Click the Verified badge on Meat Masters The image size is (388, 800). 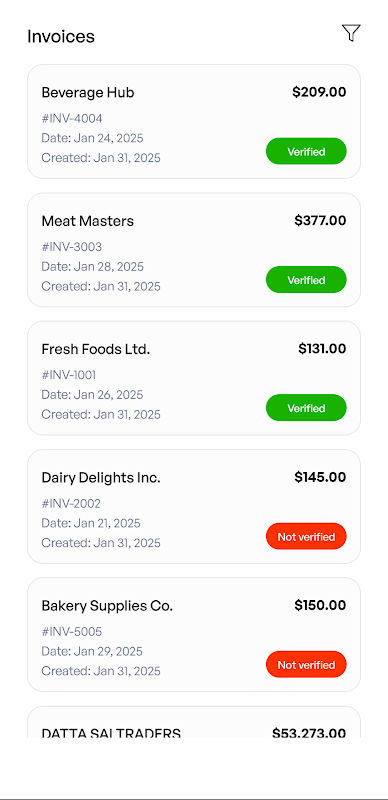pos(306,280)
